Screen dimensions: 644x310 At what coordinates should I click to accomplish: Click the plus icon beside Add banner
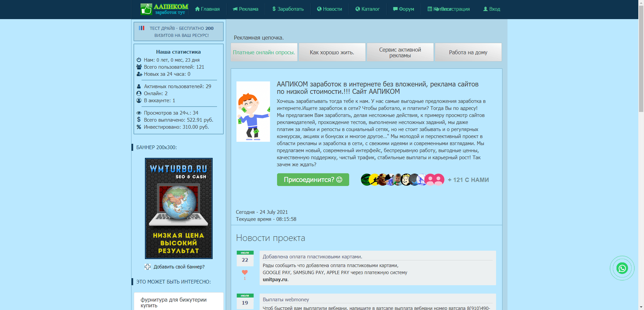click(148, 267)
